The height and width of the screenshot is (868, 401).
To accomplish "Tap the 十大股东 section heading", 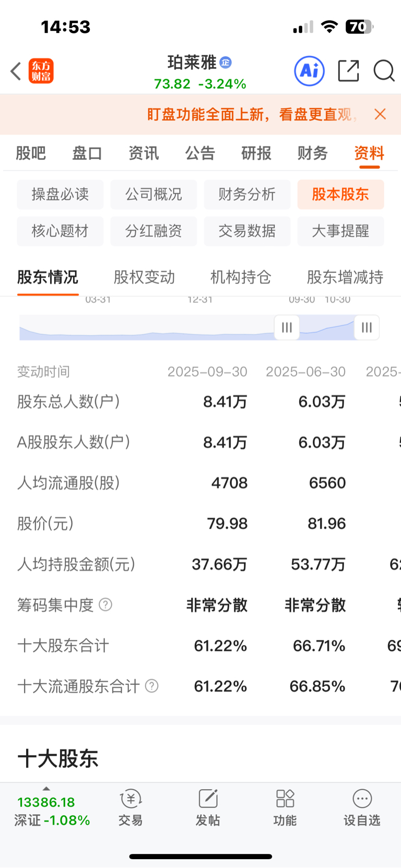I will pos(58,758).
